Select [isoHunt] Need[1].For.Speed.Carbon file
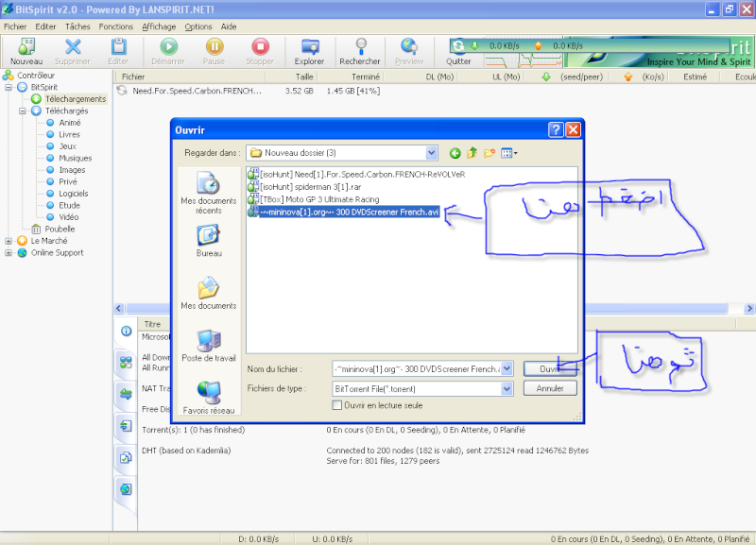756x545 pixels. (x=356, y=174)
